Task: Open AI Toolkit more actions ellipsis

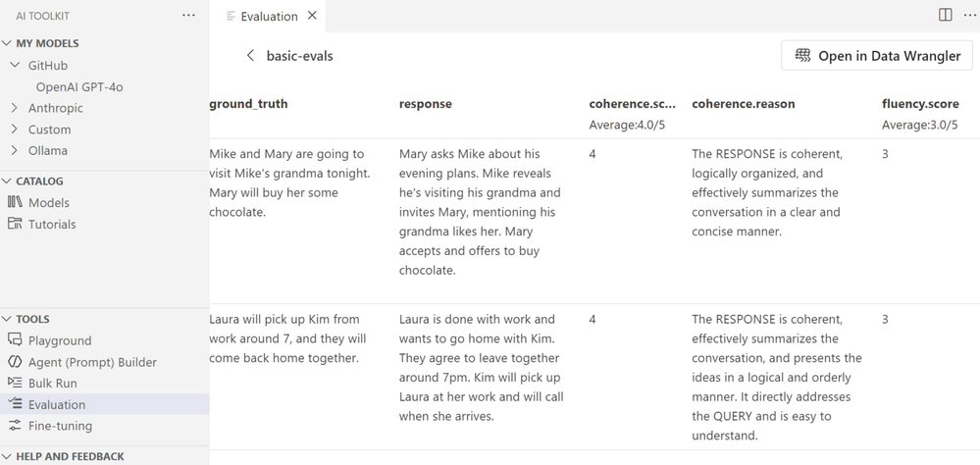Action: point(188,16)
